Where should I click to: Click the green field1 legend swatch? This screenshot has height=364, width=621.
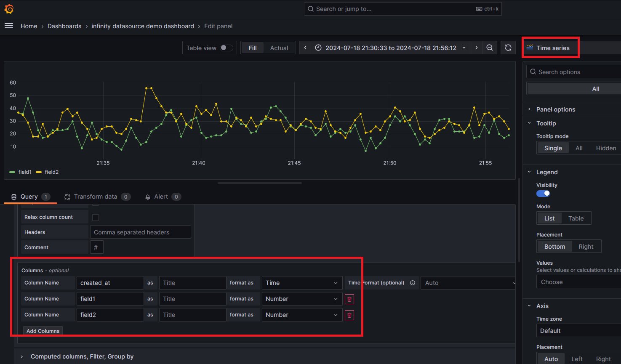click(12, 172)
